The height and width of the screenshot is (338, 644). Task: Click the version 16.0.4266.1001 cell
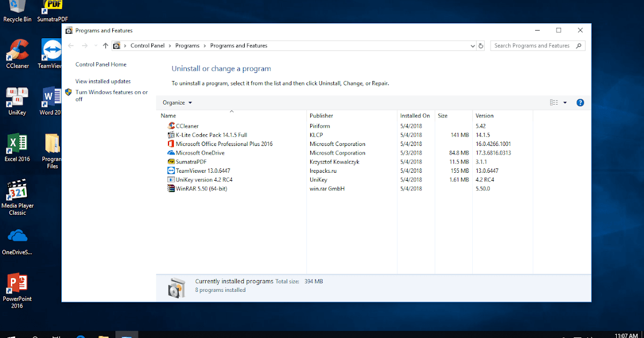pyautogui.click(x=493, y=144)
